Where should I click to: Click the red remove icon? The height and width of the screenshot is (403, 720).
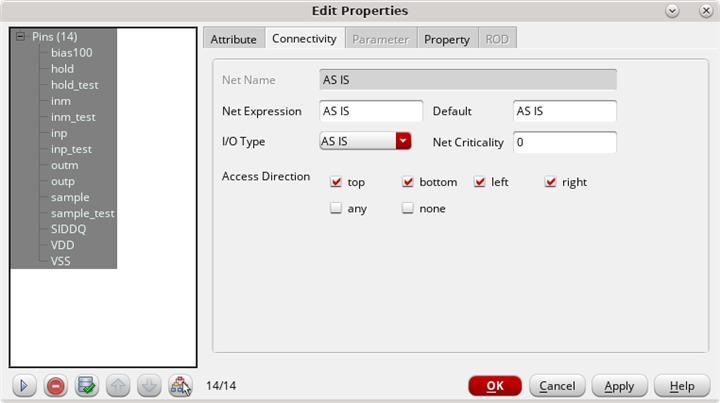56,385
